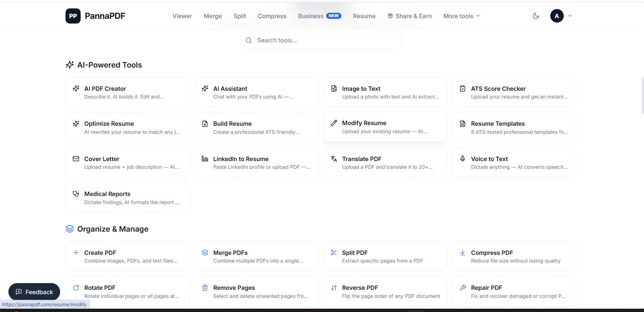Open the Image to Text title
The width and height of the screenshot is (644, 312).
[x=361, y=89]
